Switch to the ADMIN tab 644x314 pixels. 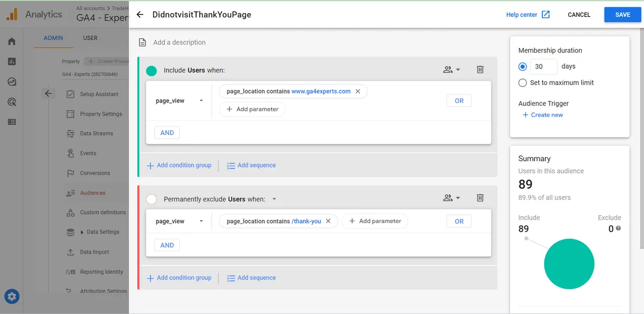(53, 38)
